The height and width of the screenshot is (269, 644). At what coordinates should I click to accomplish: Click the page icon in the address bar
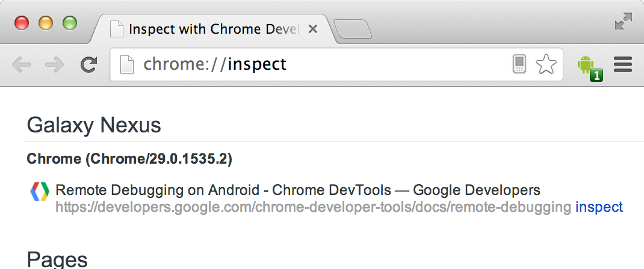point(126,64)
